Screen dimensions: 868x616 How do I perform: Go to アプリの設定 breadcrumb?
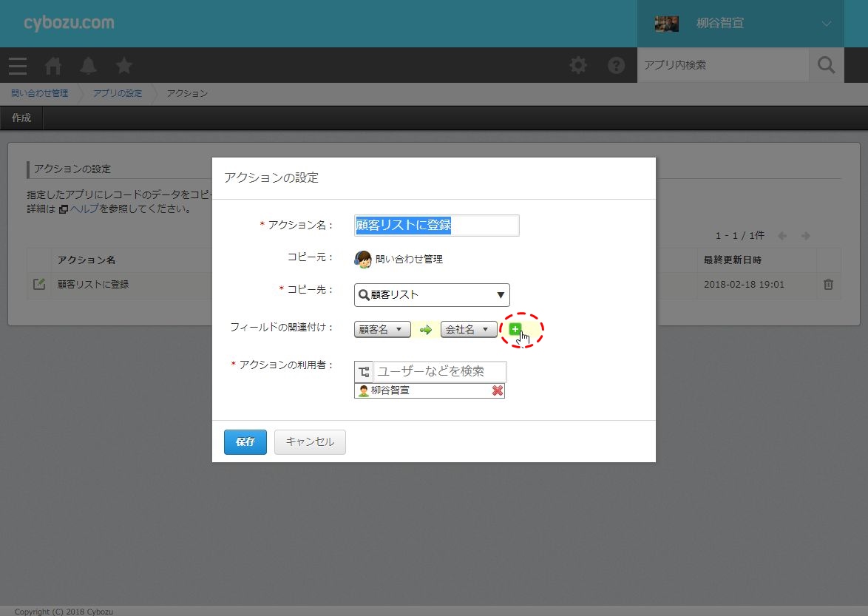[118, 93]
